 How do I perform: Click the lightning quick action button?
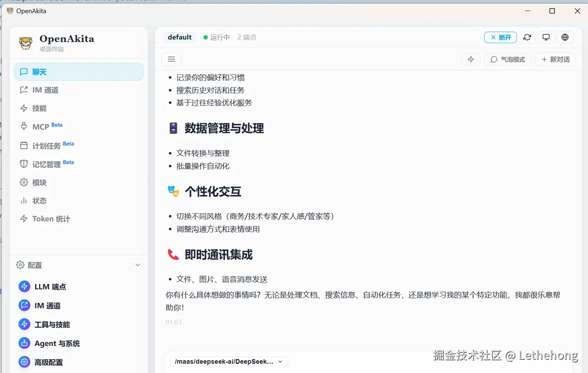coord(471,59)
